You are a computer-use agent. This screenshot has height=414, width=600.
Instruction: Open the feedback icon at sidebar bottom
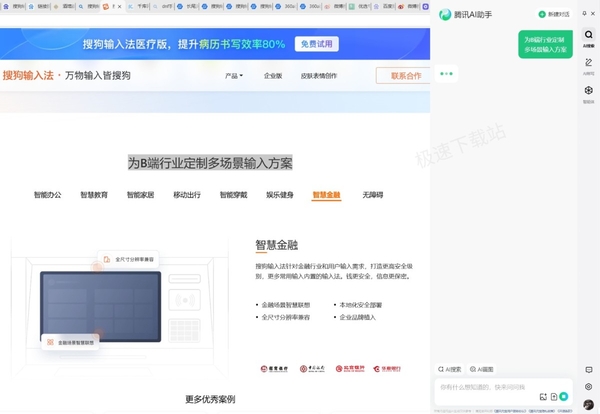pos(589,370)
